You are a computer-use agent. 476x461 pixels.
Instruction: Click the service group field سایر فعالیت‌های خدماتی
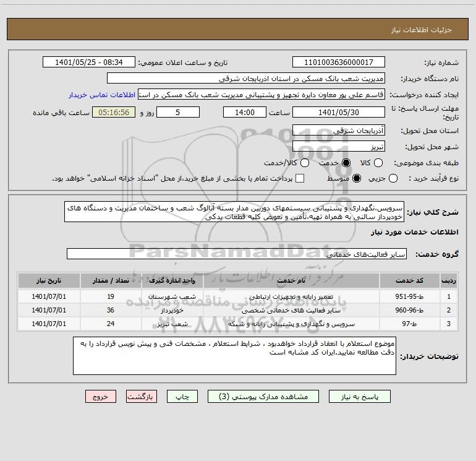coord(237,254)
